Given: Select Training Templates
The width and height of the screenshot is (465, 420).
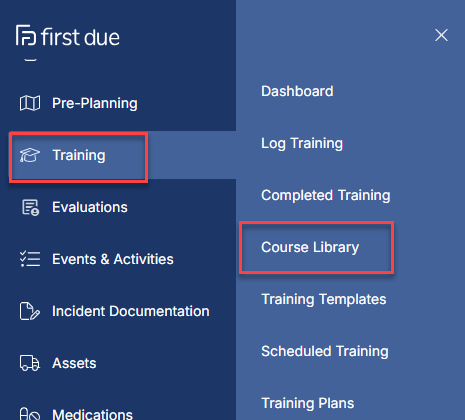Looking at the screenshot, I should pyautogui.click(x=323, y=299).
